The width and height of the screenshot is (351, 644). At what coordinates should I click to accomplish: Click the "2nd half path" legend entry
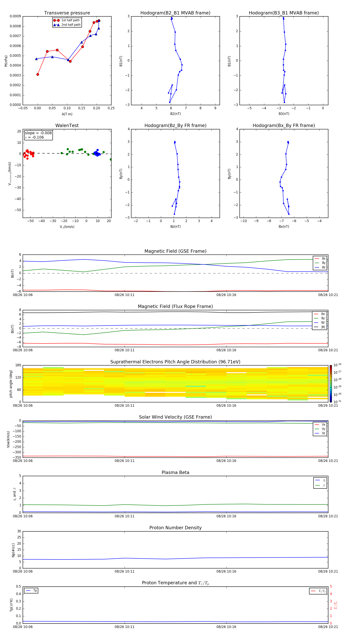(x=67, y=25)
